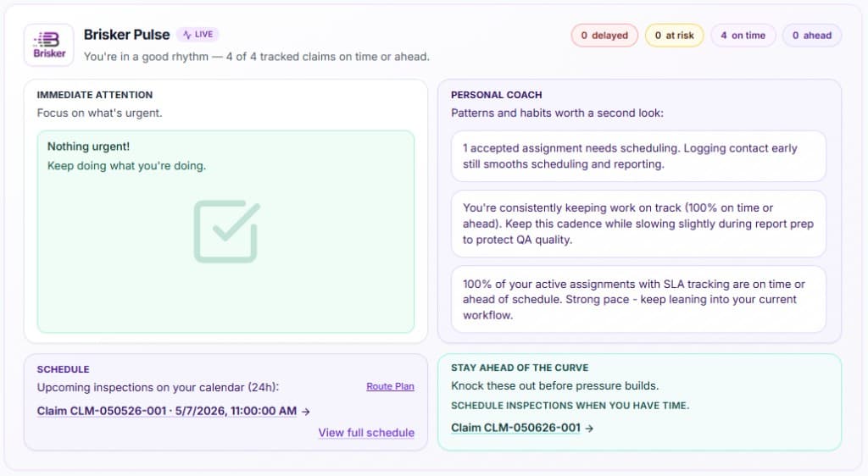Viewport: 868px width, 476px height.
Task: Click the PERSONAL COACH heading
Action: pos(497,95)
